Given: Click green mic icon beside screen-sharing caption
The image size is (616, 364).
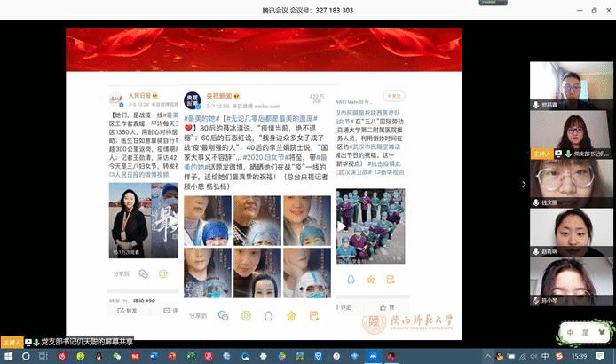Looking at the screenshot, I should tap(36, 343).
